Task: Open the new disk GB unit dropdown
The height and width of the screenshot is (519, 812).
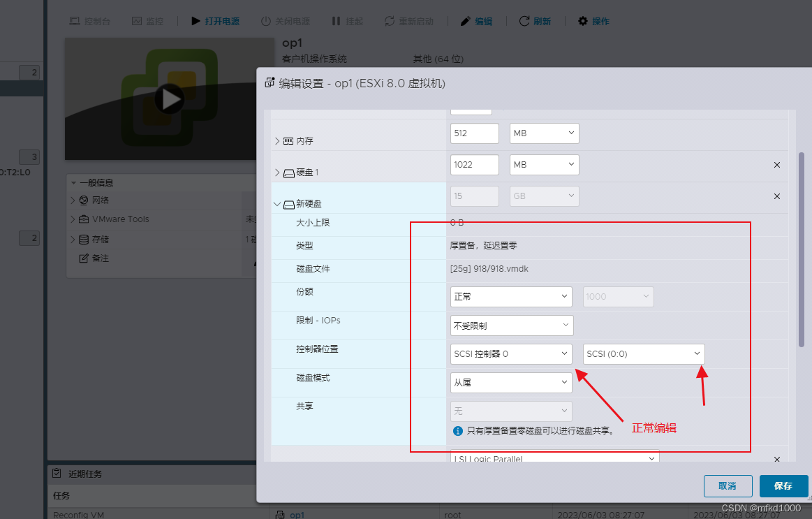Action: [545, 196]
